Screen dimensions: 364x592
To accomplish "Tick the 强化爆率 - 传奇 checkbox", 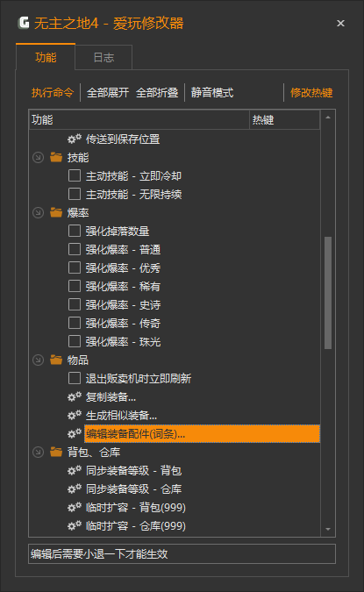I will tap(75, 323).
